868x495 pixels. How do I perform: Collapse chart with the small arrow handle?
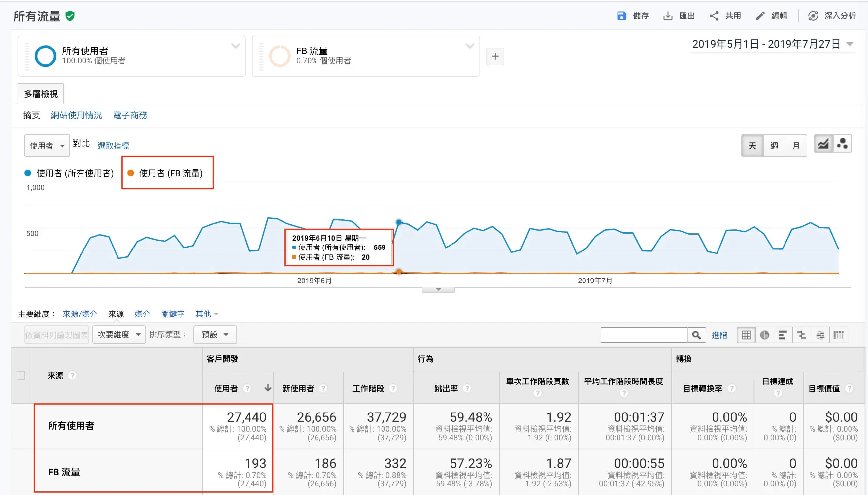point(438,290)
